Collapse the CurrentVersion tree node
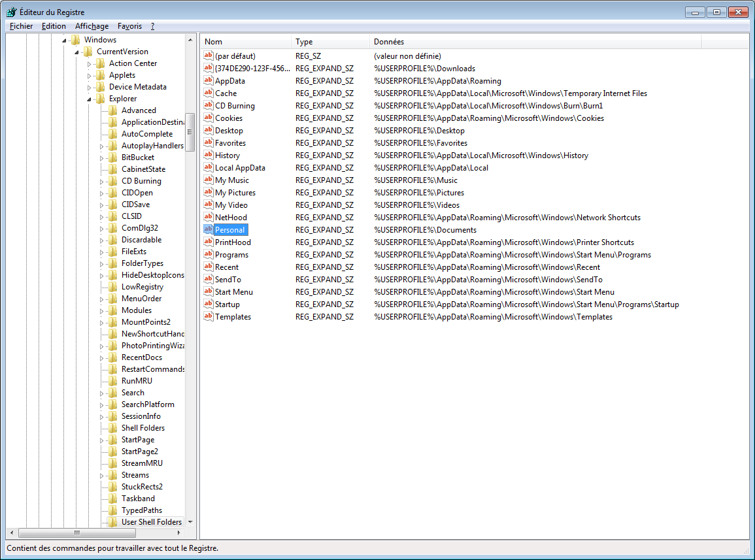Viewport: 755px width, 560px height. (77, 52)
